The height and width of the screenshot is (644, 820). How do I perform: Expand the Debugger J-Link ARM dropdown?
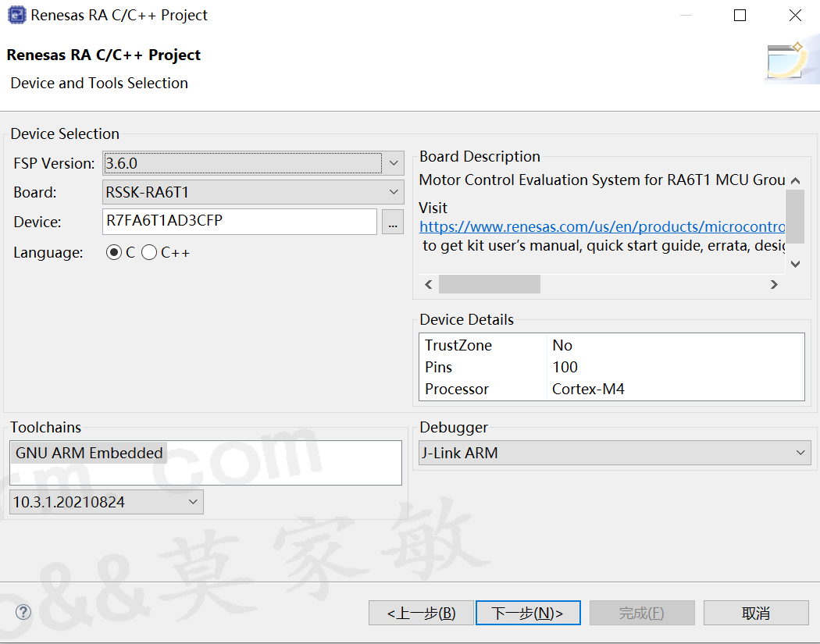[x=615, y=453]
